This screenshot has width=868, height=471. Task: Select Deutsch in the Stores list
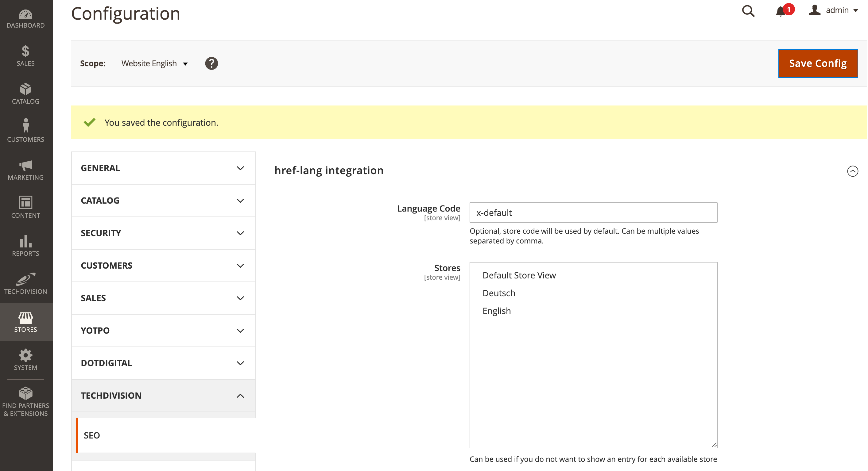click(x=499, y=293)
